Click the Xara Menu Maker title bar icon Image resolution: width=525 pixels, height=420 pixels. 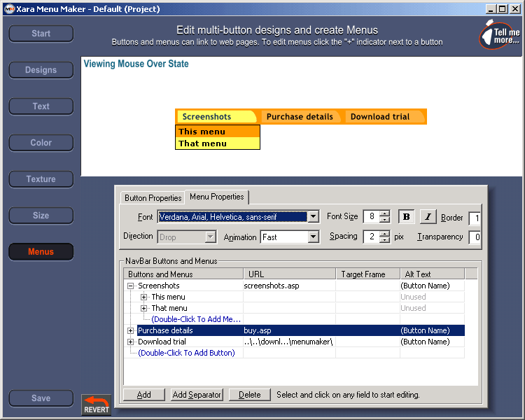[x=6, y=9]
